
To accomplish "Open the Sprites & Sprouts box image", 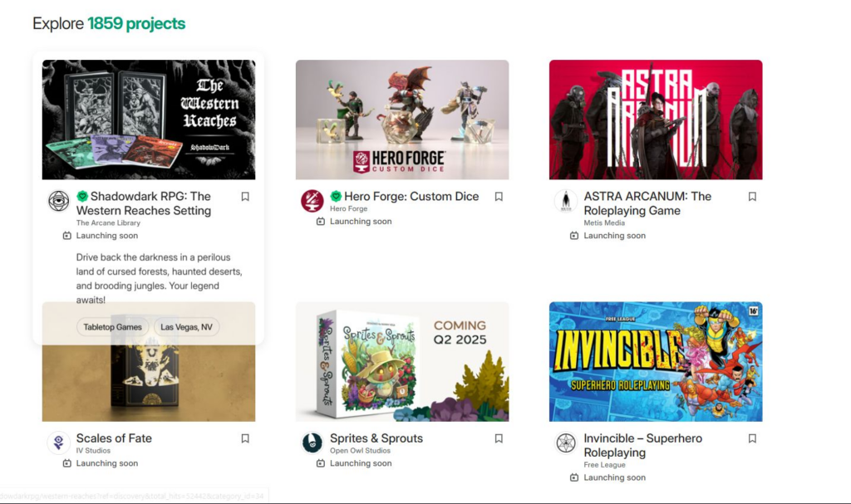I will [x=402, y=361].
